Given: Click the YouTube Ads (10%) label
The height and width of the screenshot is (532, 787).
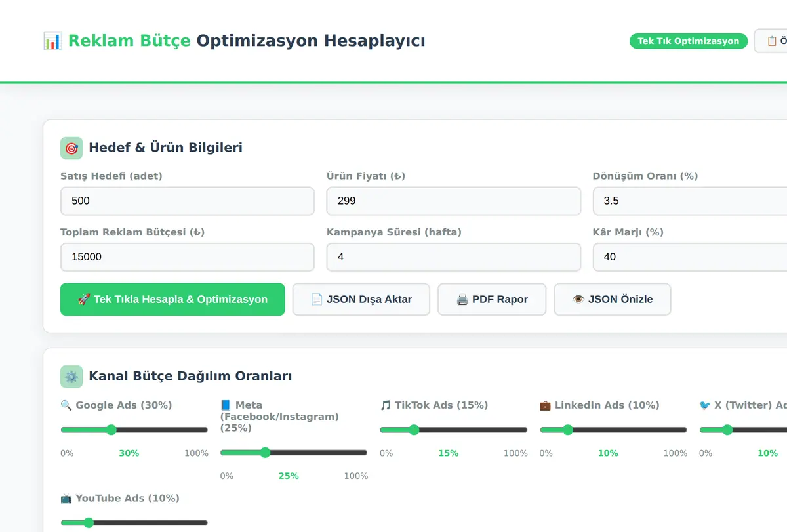Looking at the screenshot, I should [x=127, y=499].
